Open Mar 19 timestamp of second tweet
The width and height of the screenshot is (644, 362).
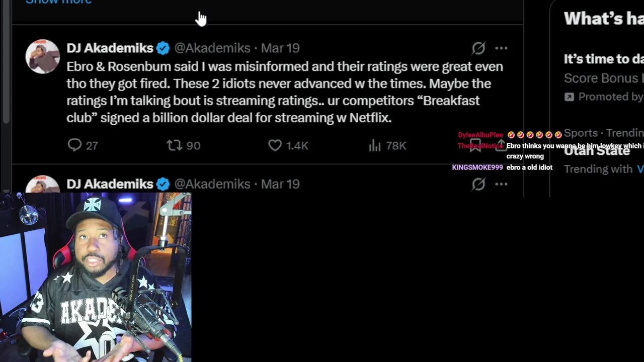pyautogui.click(x=280, y=184)
